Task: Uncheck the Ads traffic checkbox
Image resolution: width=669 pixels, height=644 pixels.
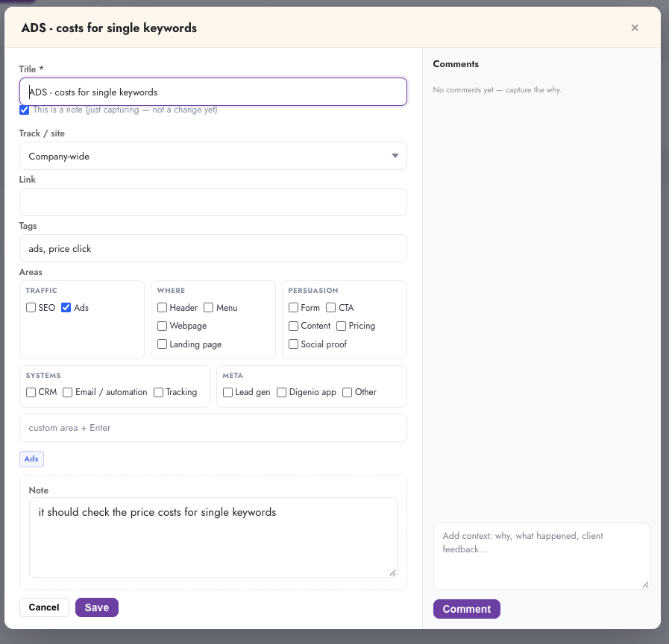Action: (66, 308)
